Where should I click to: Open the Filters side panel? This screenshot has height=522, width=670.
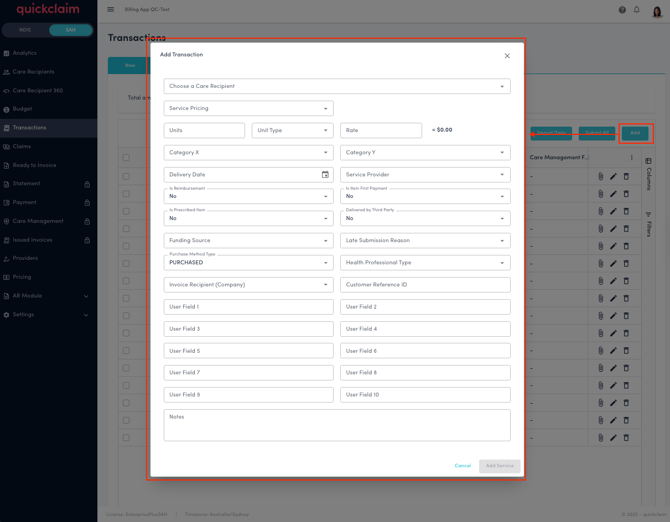649,225
